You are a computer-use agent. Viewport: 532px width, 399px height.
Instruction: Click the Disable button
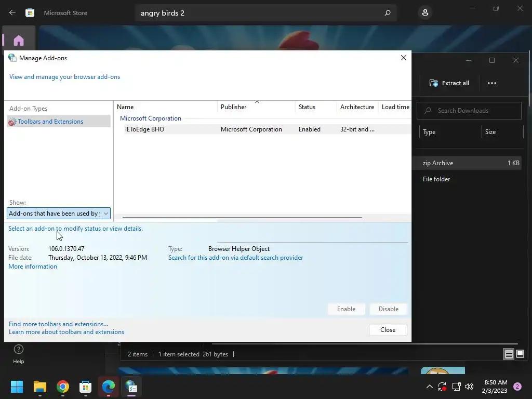pos(389,309)
